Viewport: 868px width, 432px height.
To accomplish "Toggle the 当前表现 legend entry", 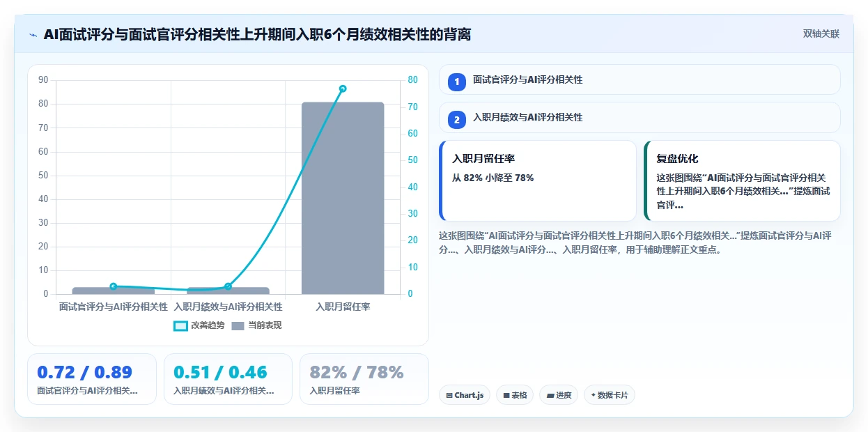I will coord(256,325).
